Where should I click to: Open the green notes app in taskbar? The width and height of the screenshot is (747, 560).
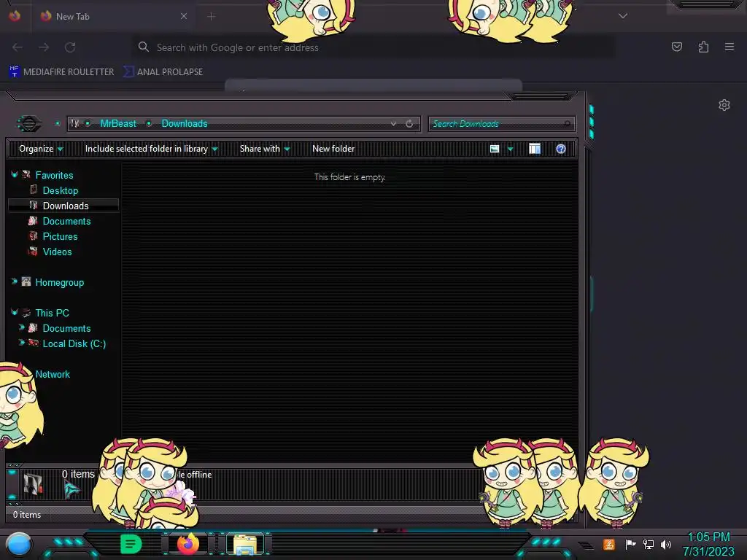pyautogui.click(x=131, y=544)
